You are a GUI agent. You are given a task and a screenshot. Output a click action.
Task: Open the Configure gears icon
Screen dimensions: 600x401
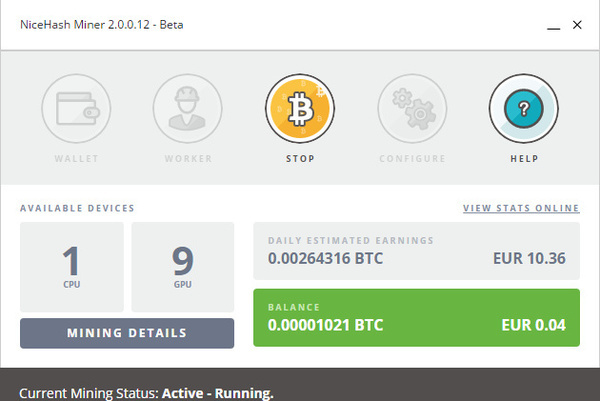coord(412,109)
